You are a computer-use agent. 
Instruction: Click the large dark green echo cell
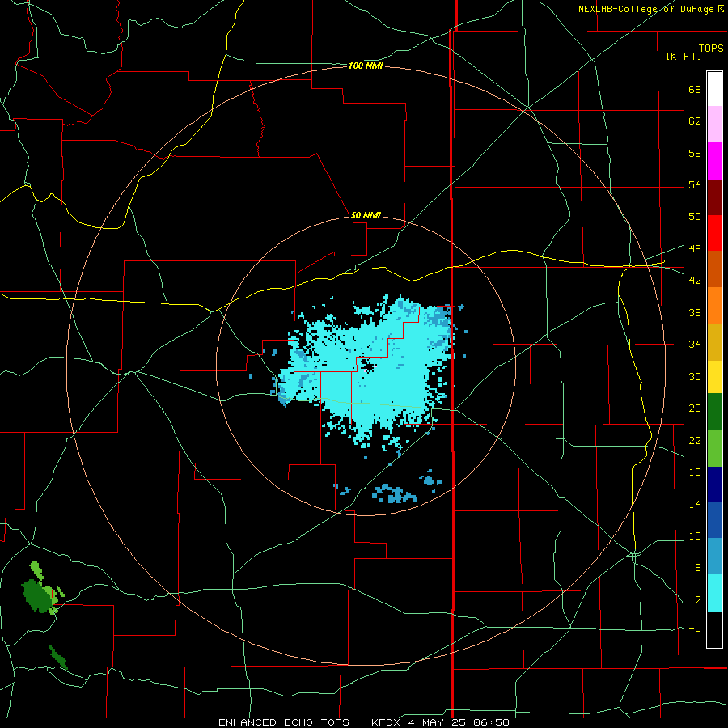point(39,597)
